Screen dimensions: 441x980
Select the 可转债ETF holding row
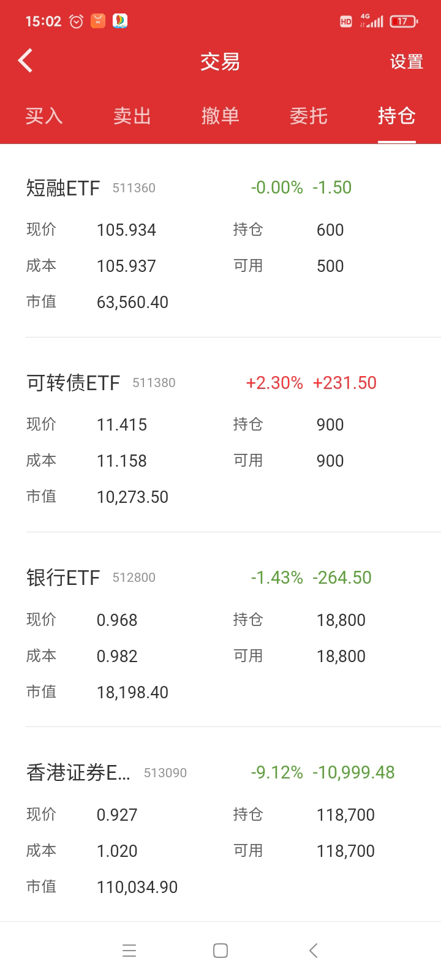pos(73,383)
